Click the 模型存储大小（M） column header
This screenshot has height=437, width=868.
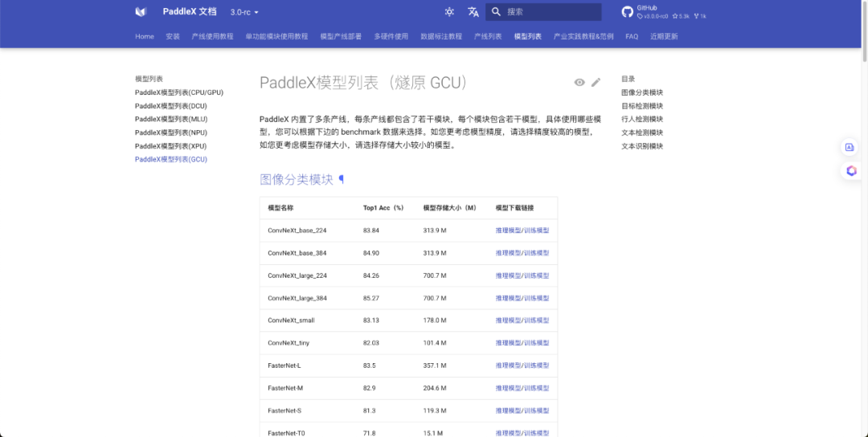tap(449, 208)
